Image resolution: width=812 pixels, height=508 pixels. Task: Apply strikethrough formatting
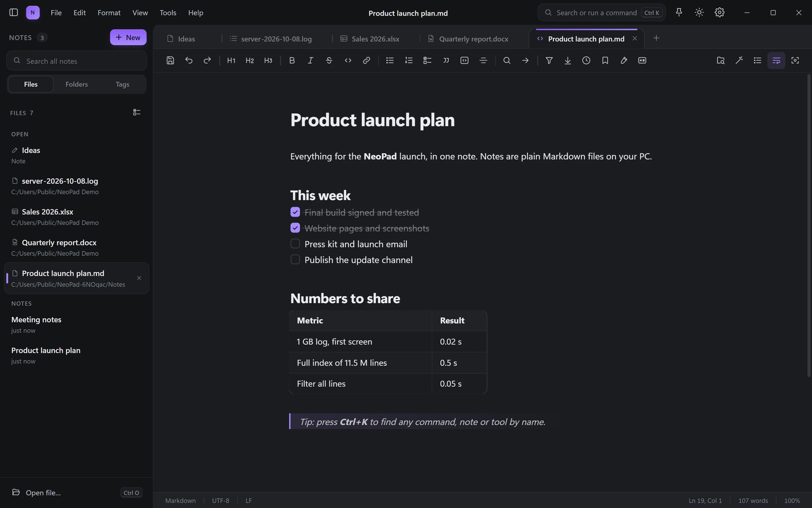(329, 60)
